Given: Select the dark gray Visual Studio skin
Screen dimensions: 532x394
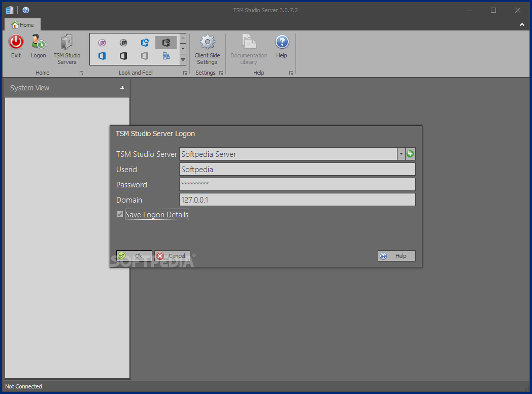Looking at the screenshot, I should click(123, 43).
